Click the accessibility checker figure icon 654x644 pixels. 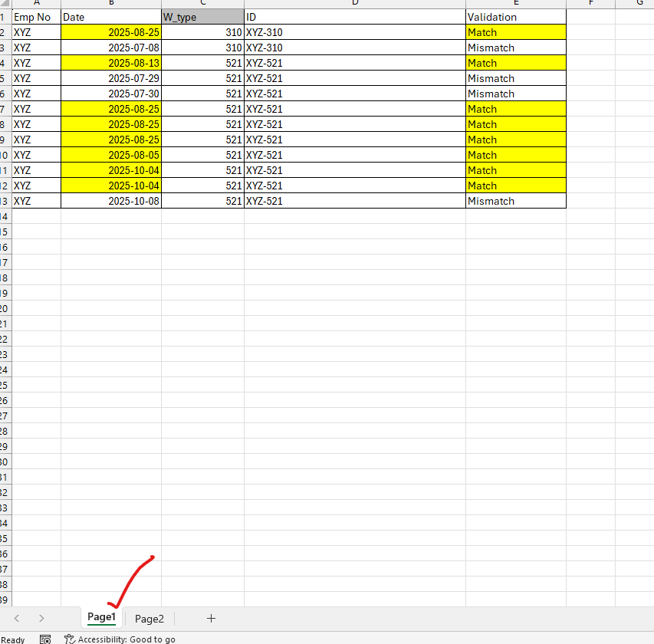pos(70,639)
